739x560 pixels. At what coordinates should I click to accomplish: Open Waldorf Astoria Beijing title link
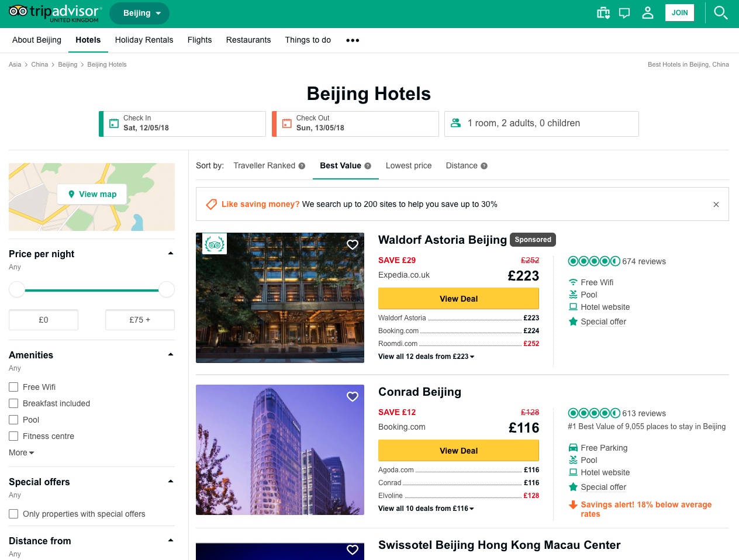click(443, 240)
